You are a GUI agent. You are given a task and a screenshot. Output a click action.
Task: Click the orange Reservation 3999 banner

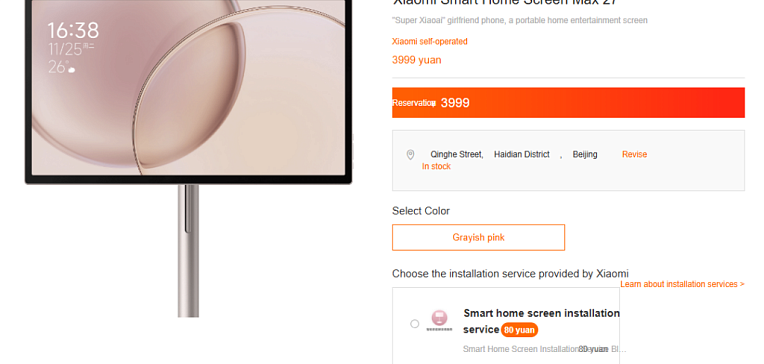click(568, 103)
